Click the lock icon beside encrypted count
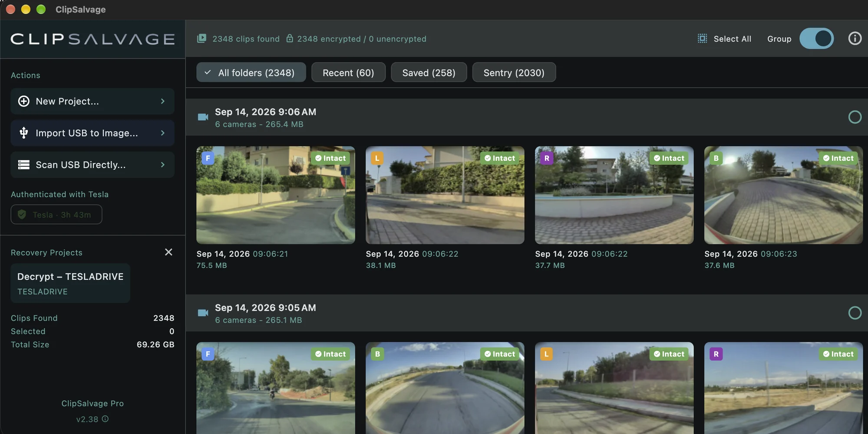 coord(290,39)
